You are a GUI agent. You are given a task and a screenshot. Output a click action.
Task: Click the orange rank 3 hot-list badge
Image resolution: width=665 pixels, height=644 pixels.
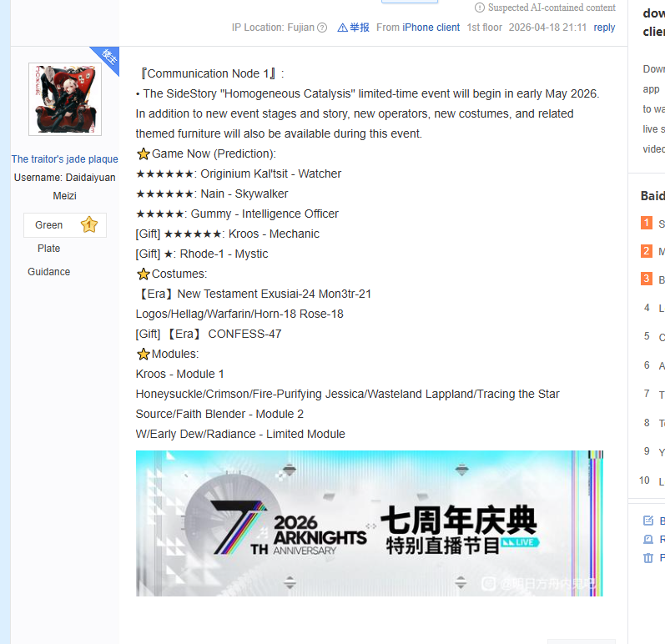coord(647,279)
